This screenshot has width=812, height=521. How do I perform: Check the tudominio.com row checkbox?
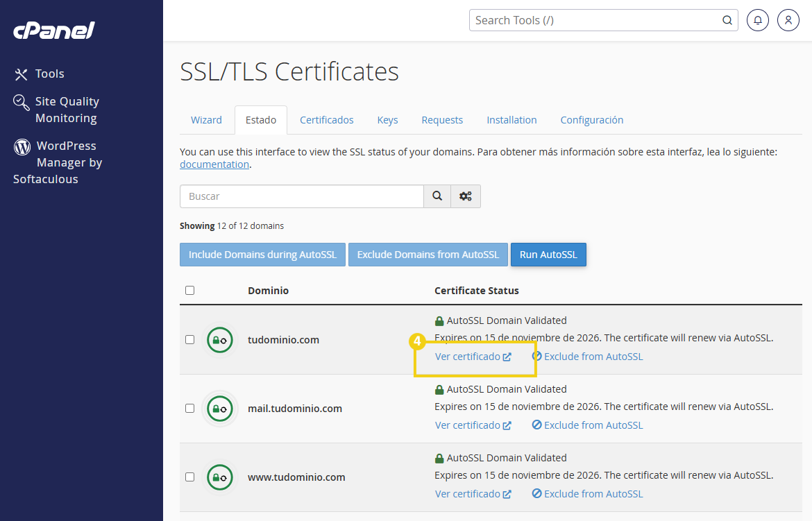190,340
